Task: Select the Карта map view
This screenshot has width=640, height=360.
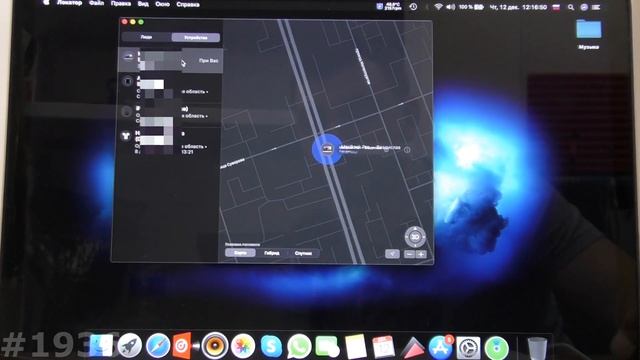Action: pyautogui.click(x=240, y=253)
